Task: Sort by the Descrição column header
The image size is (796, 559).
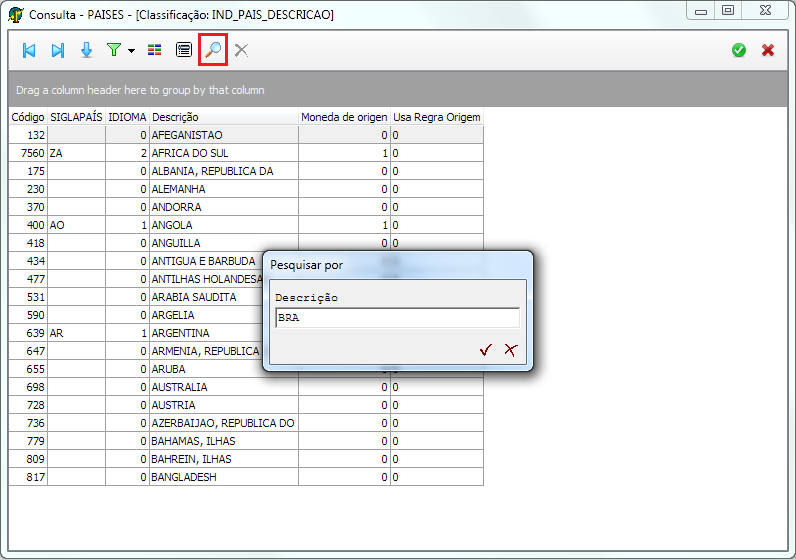Action: pyautogui.click(x=224, y=117)
